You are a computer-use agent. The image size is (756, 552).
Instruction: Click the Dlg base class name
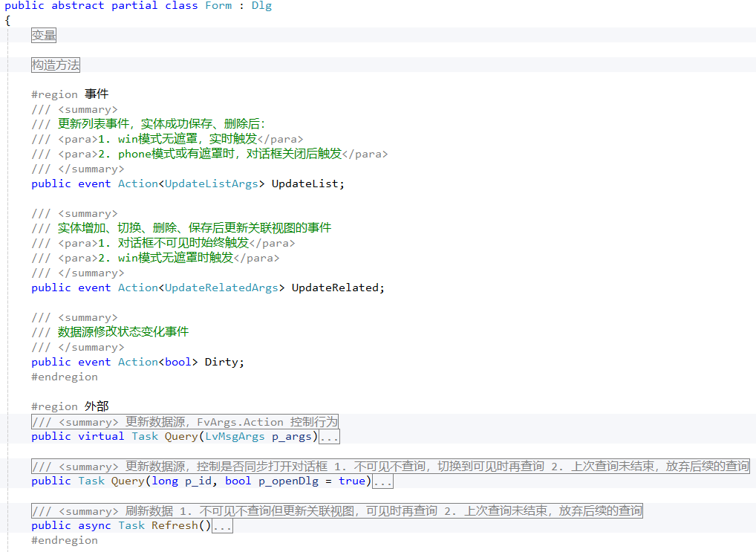(x=261, y=6)
